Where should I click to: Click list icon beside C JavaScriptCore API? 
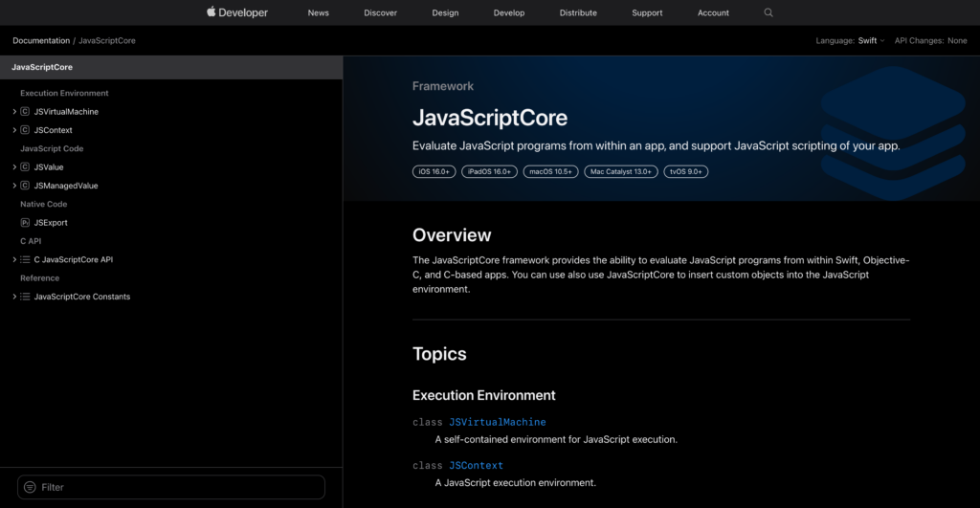25,260
